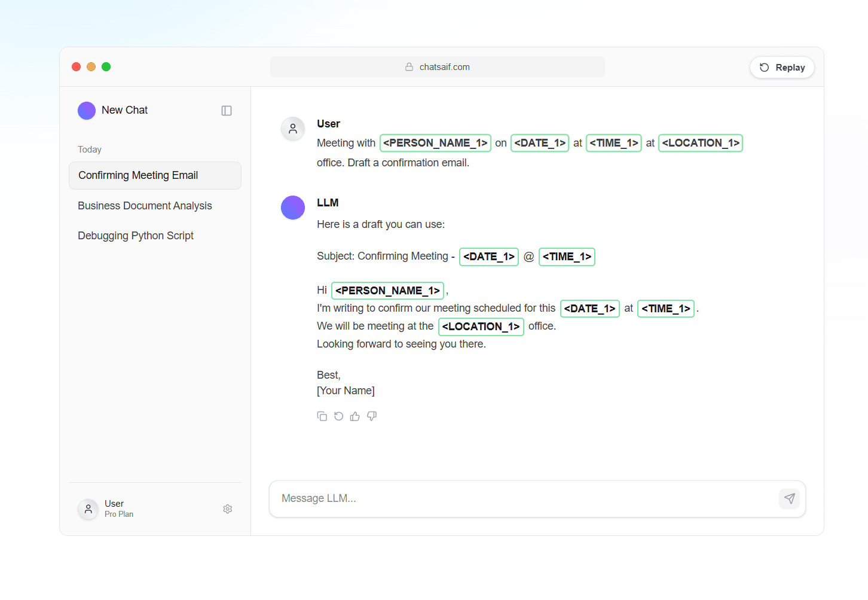Thumbs up the LLM response

pos(354,416)
